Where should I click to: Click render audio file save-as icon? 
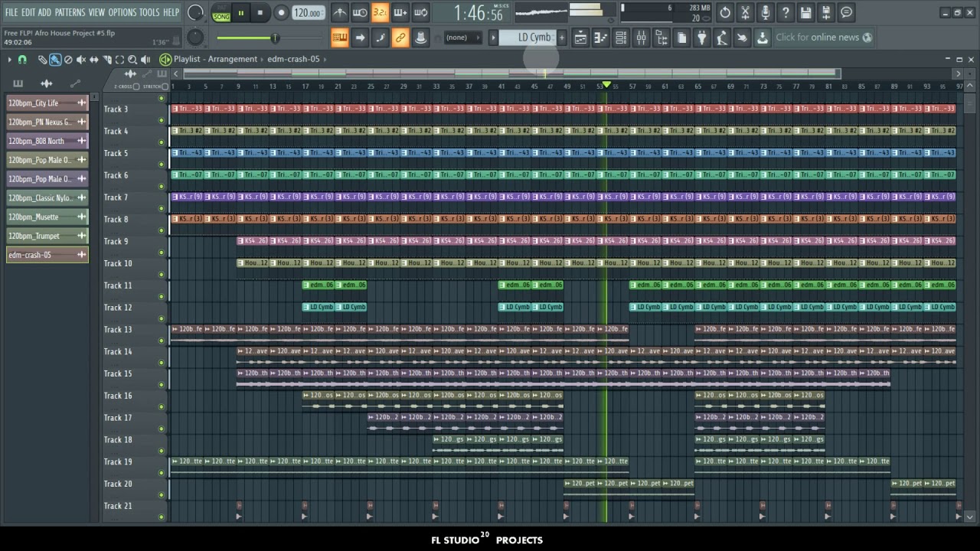tap(825, 12)
